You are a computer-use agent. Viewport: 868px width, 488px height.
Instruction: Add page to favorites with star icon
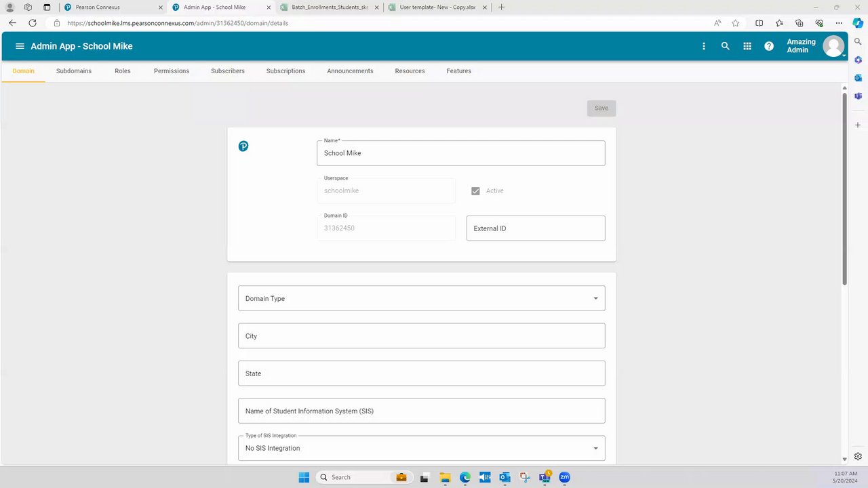(736, 22)
